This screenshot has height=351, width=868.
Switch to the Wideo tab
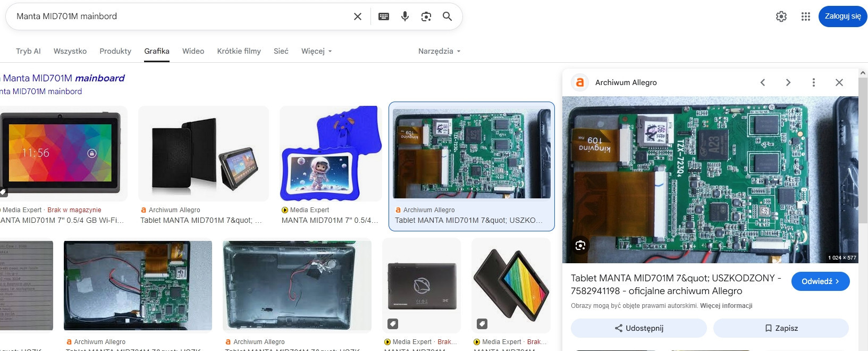[193, 51]
